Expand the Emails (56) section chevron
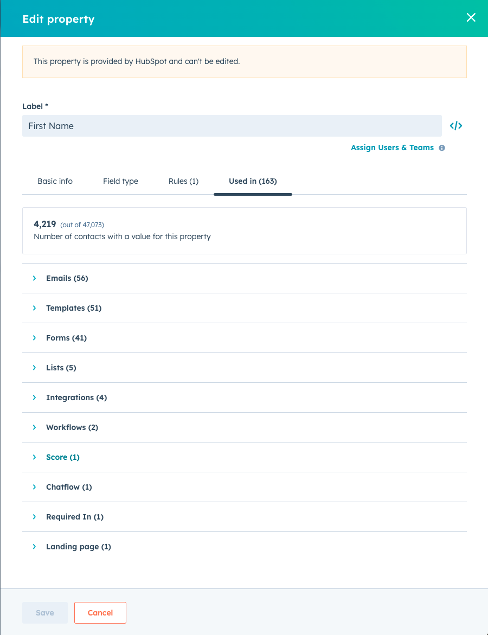The image size is (488, 636). (x=34, y=278)
